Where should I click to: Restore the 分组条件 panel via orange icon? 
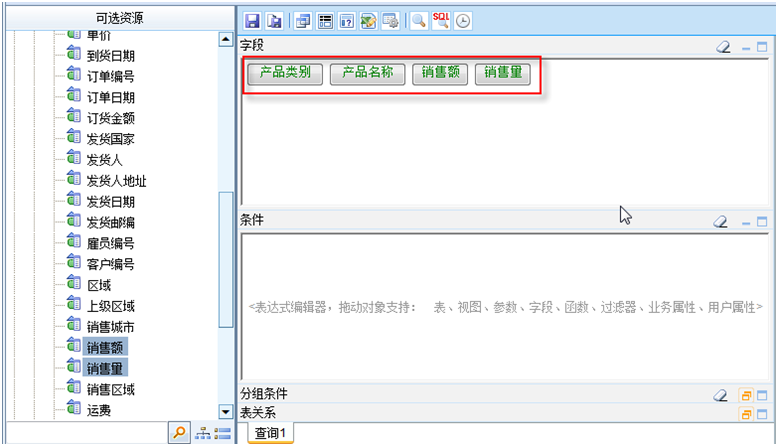pos(746,395)
